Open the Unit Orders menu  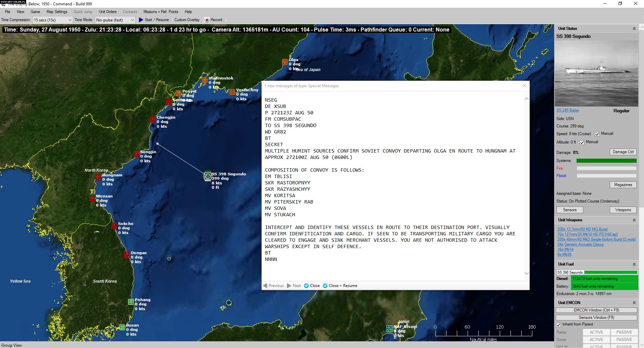point(107,11)
